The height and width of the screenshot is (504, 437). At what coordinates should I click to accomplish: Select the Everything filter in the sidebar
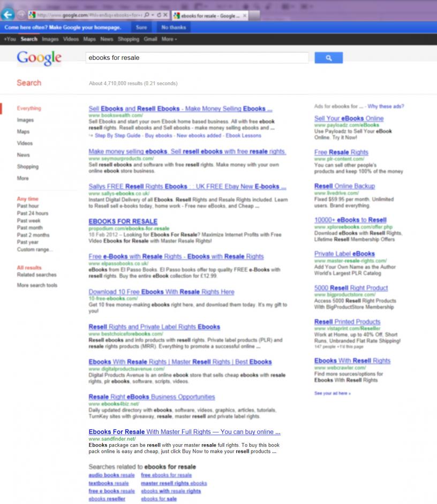pyautogui.click(x=29, y=108)
